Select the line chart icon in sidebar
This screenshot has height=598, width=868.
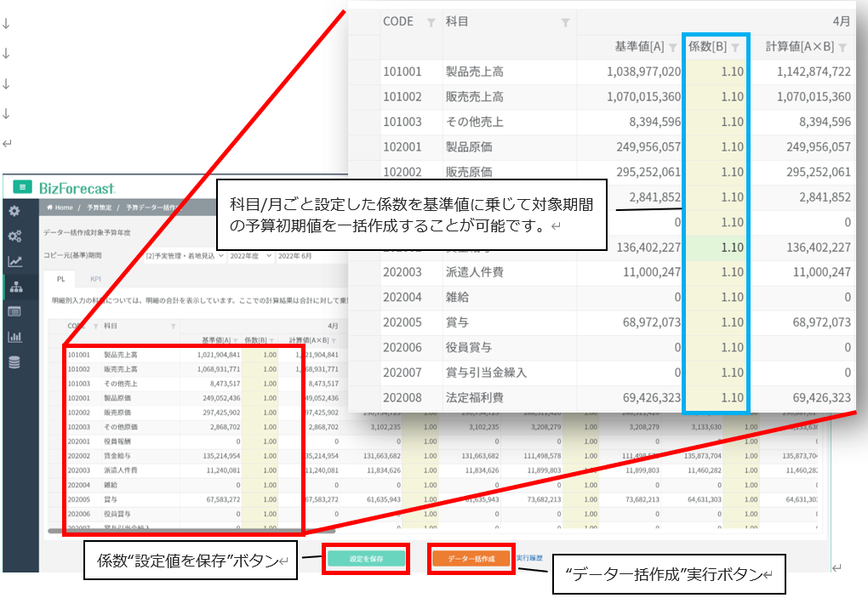(x=14, y=261)
